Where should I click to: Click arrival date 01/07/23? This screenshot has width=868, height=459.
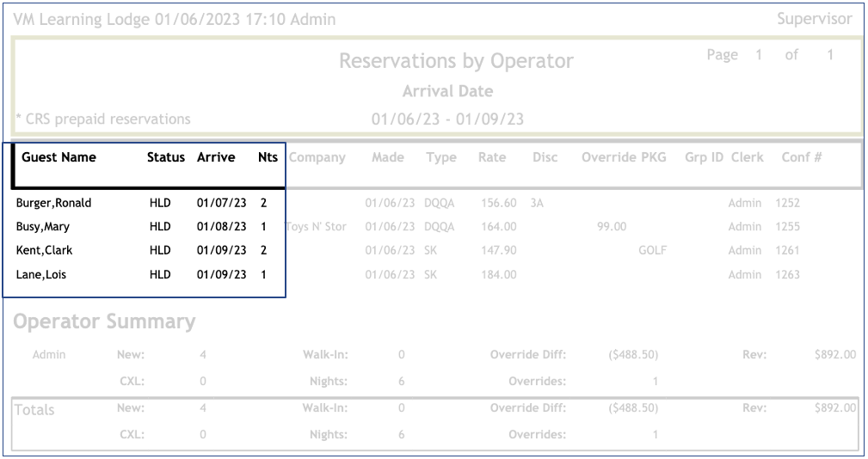coord(221,203)
